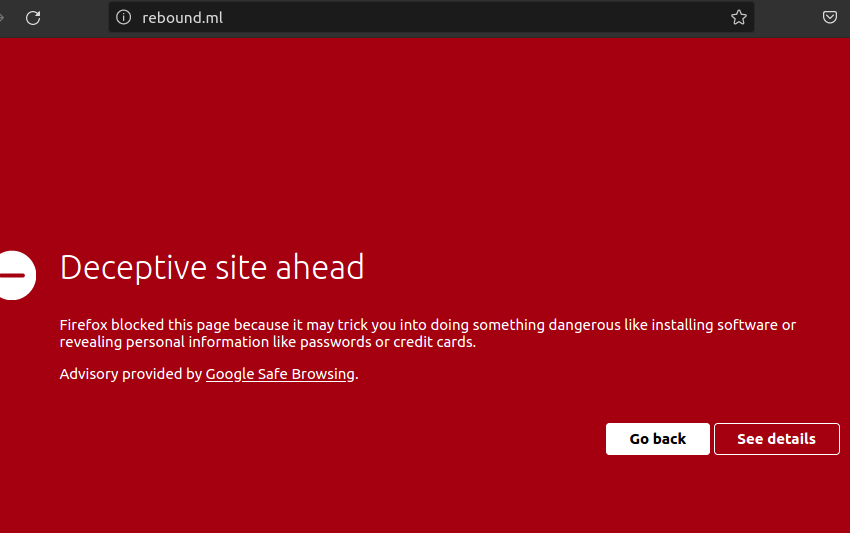850x533 pixels.
Task: Save page to Pocket
Action: point(829,17)
